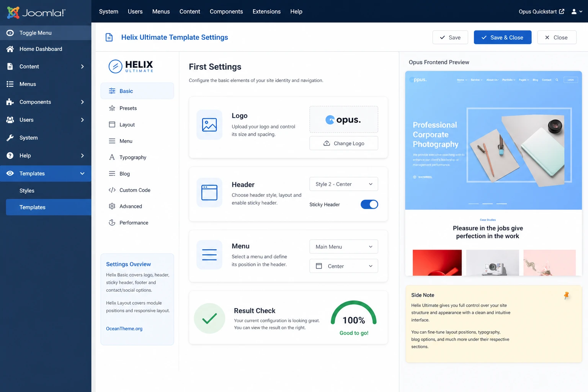
Task: Open the OceanTheme.org link
Action: click(124, 329)
